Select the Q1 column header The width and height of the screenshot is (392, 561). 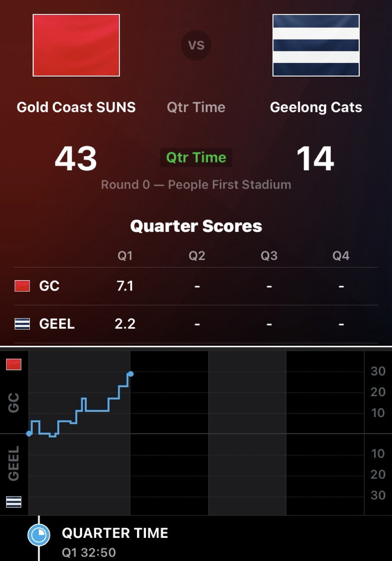click(x=125, y=256)
